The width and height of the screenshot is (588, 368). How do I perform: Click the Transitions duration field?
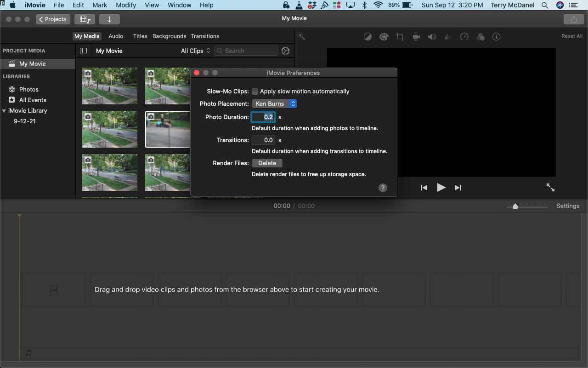[x=263, y=140]
